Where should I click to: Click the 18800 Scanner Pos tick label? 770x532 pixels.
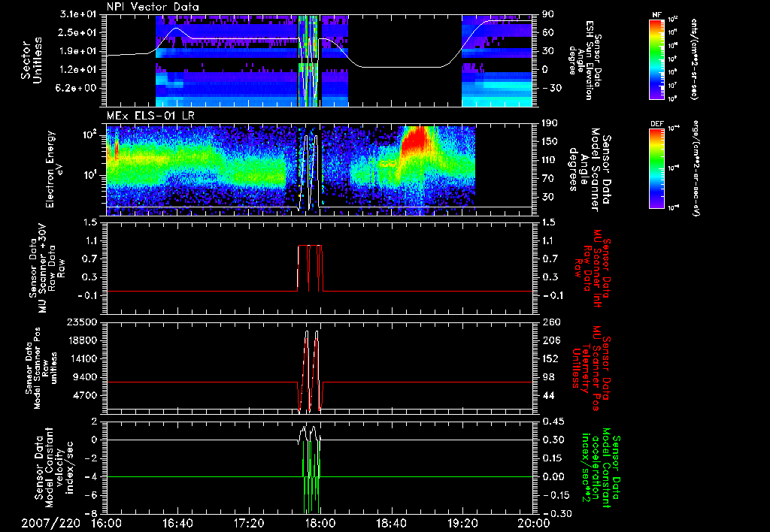[83, 340]
